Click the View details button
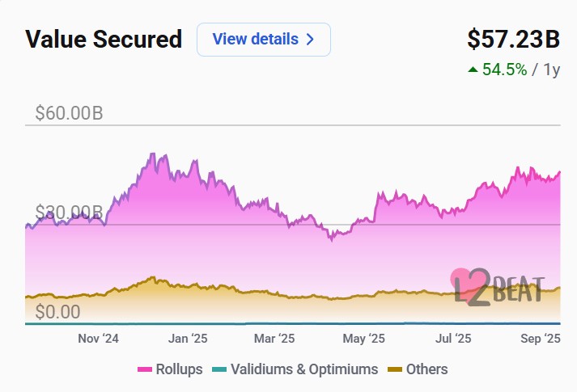 263,40
